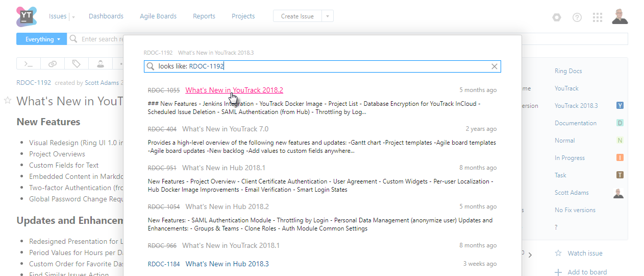Clear the looks like search field
Image resolution: width=644 pixels, height=276 pixels.
494,66
